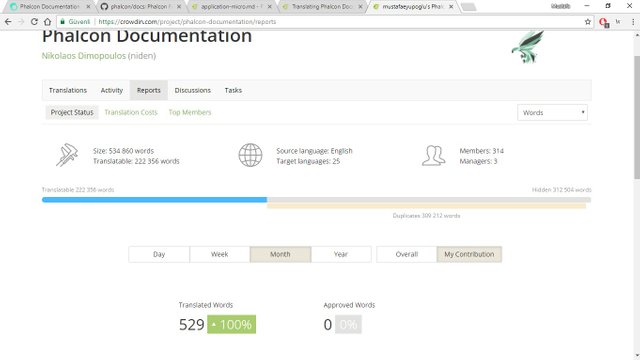Bookmark this page with star icon
Screen dimensions: 640x360
pos(588,22)
